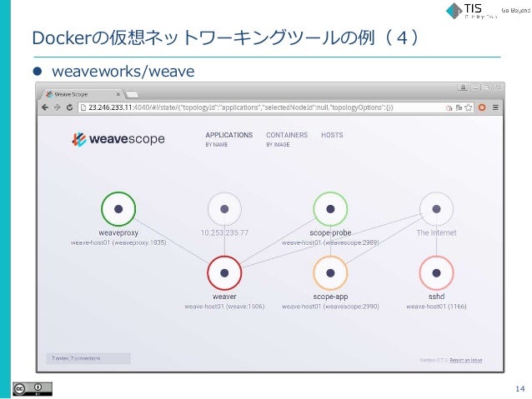532x399 pixels.
Task: Select the weaveproxy node circle
Action: [x=118, y=209]
